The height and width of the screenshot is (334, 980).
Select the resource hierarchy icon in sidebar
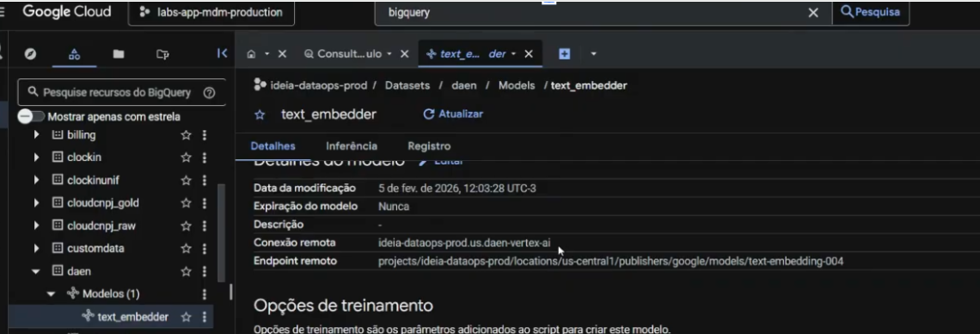tap(75, 53)
